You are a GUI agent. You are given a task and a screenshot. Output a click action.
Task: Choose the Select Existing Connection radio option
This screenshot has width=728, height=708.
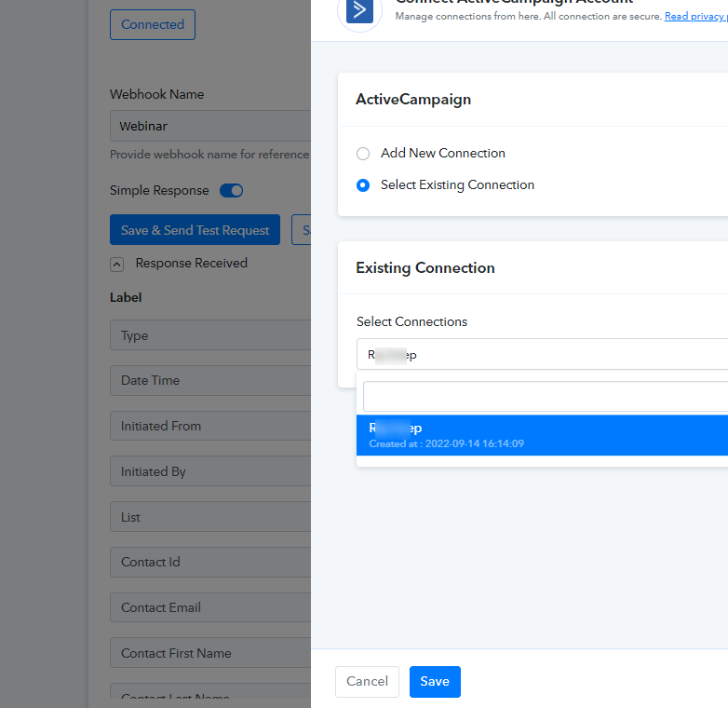pos(363,185)
